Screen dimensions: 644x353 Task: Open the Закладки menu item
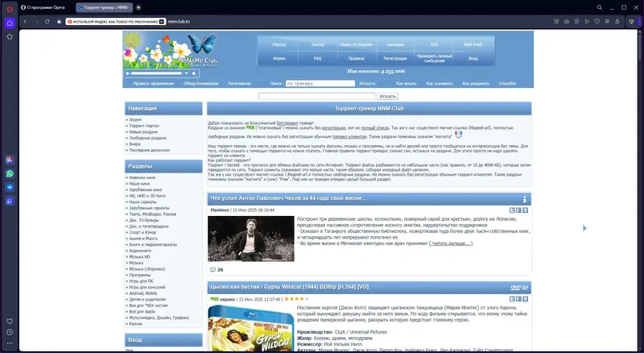point(395,44)
